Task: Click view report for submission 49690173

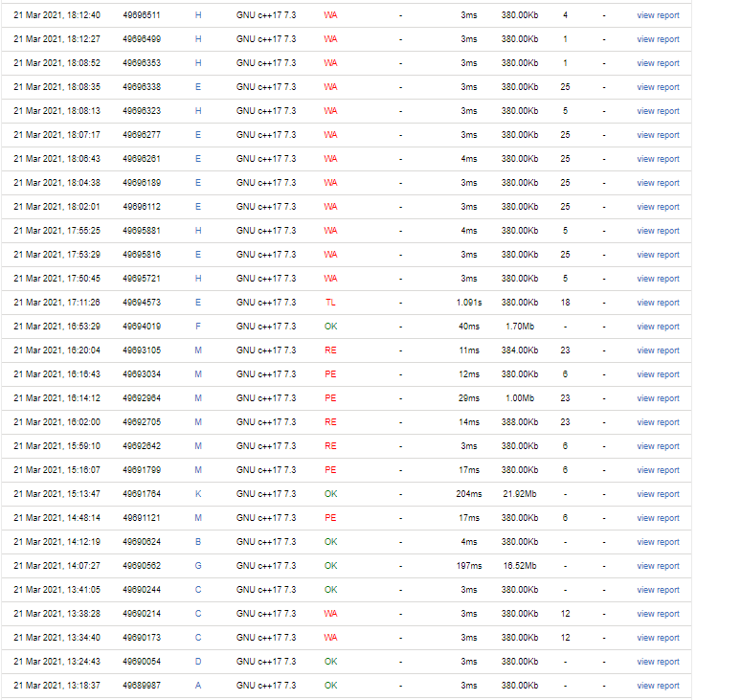Action: [x=658, y=638]
